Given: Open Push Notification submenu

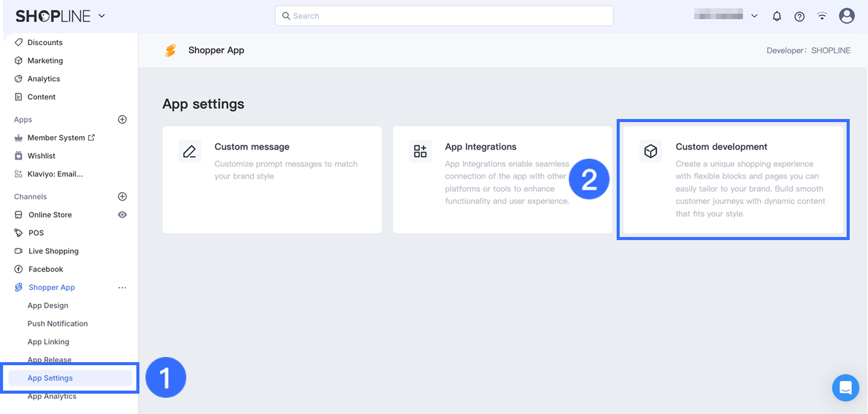Looking at the screenshot, I should [57, 323].
